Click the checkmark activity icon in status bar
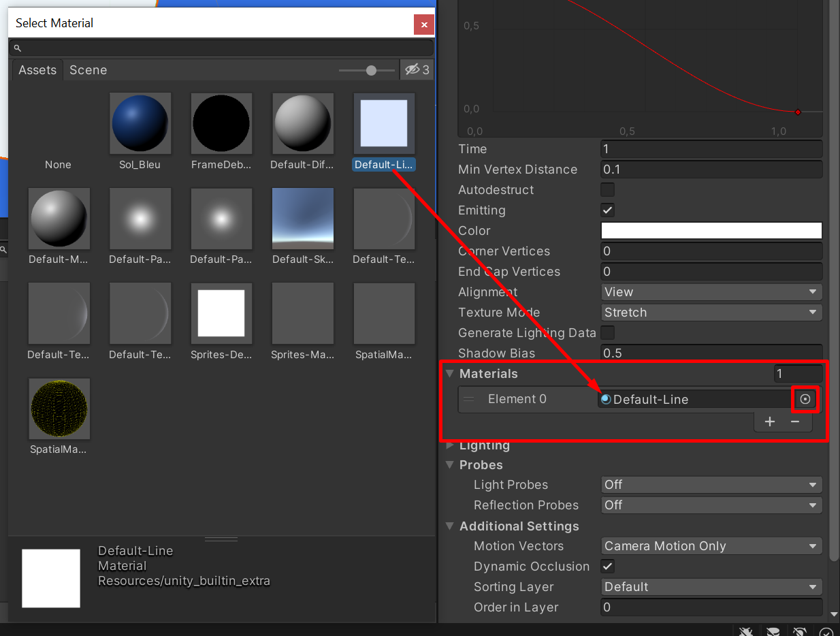840x636 pixels. tap(826, 631)
